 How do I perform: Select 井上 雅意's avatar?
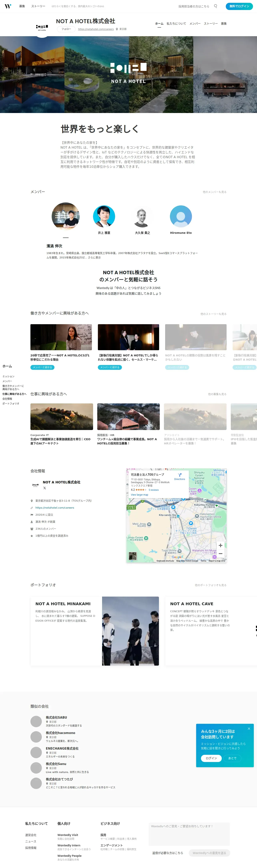point(104,216)
